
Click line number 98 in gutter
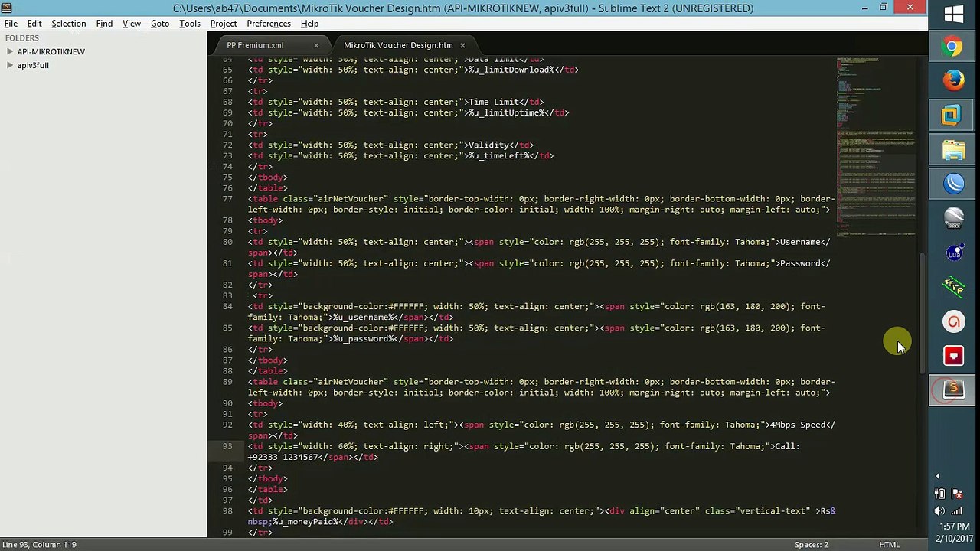(227, 510)
